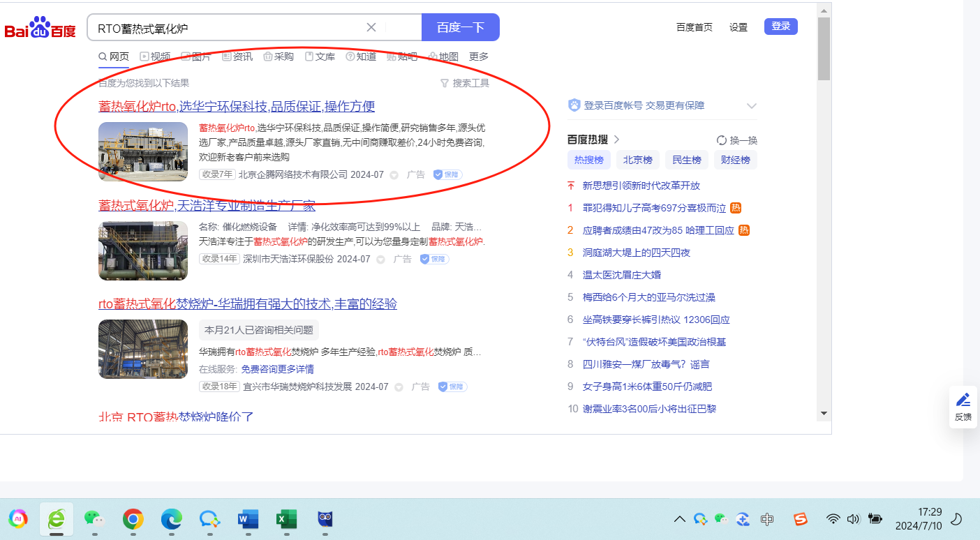
Task: Clear the search box with the X icon
Action: point(371,27)
